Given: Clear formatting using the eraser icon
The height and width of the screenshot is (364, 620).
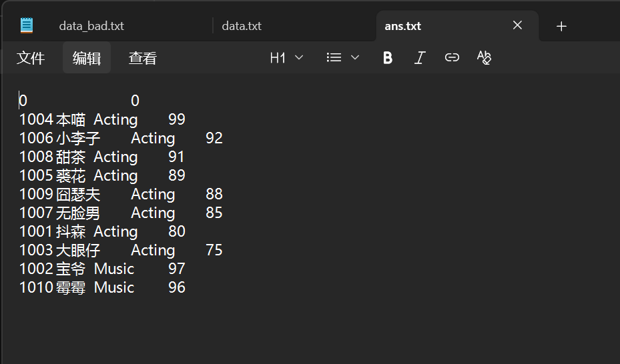Looking at the screenshot, I should [x=484, y=58].
